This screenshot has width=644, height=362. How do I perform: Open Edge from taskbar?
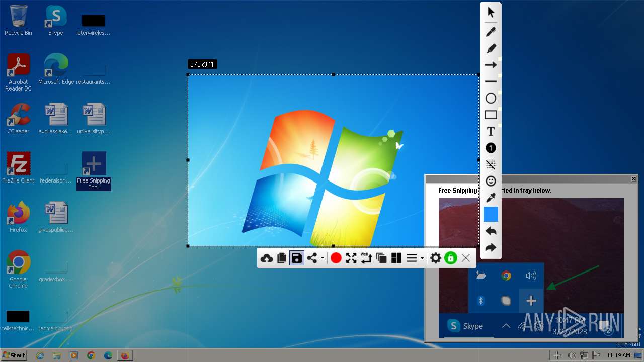click(108, 355)
